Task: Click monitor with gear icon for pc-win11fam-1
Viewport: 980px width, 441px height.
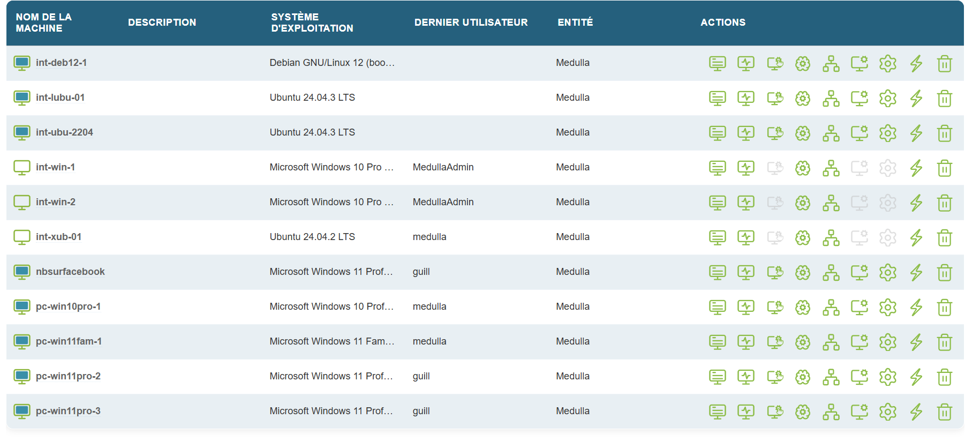Action: tap(859, 342)
